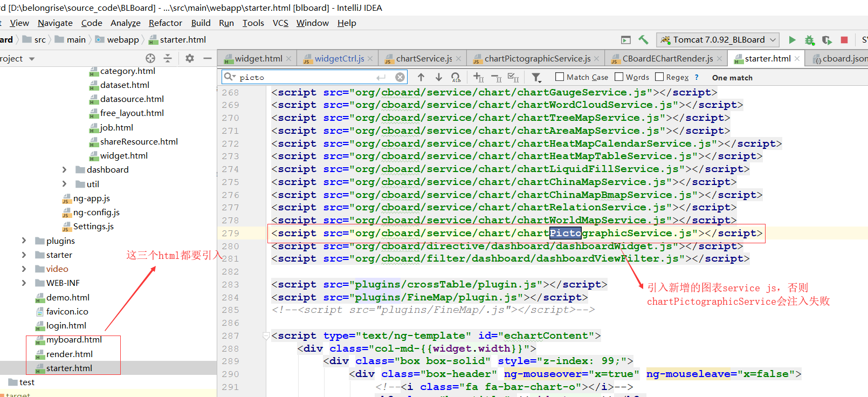Clear the picto search text
868x397 pixels.
[x=400, y=77]
